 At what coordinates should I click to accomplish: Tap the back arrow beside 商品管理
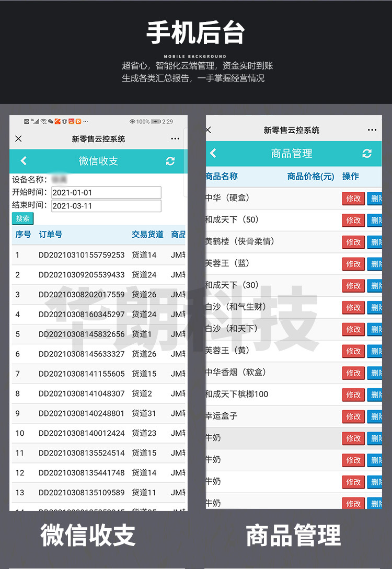click(x=213, y=153)
